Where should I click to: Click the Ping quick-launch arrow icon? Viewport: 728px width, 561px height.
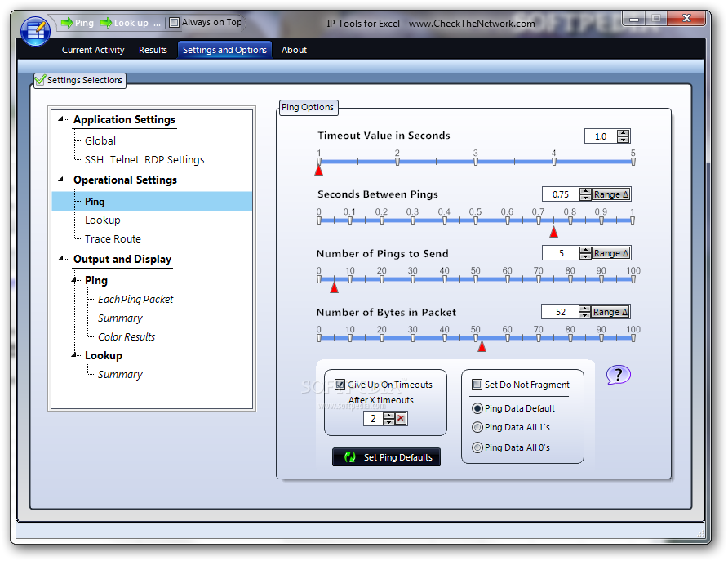67,23
